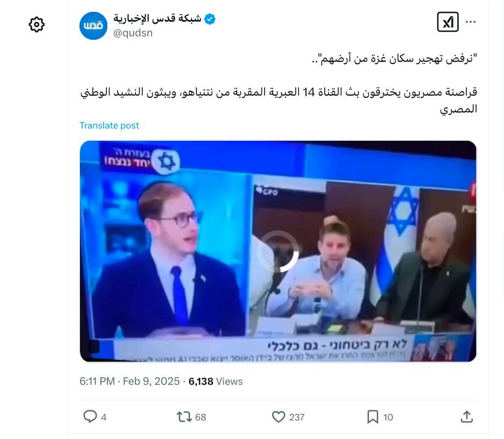Click the 237 likes count
The height and width of the screenshot is (439, 504).
297,417
